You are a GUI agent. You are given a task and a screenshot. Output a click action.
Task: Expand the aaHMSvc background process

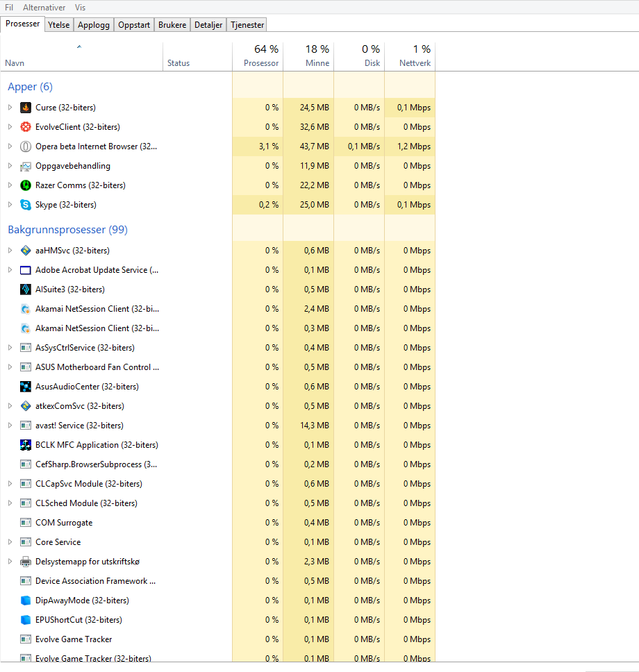(x=10, y=251)
